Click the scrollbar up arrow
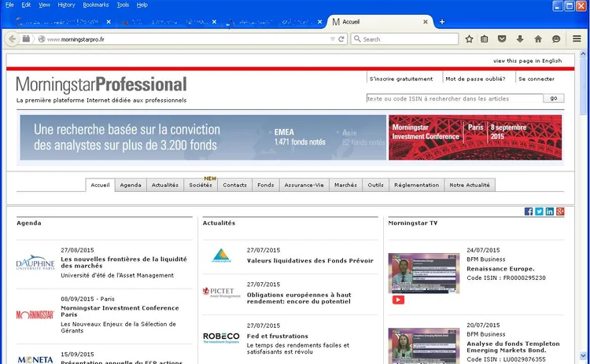590x364 pixels. (583, 53)
